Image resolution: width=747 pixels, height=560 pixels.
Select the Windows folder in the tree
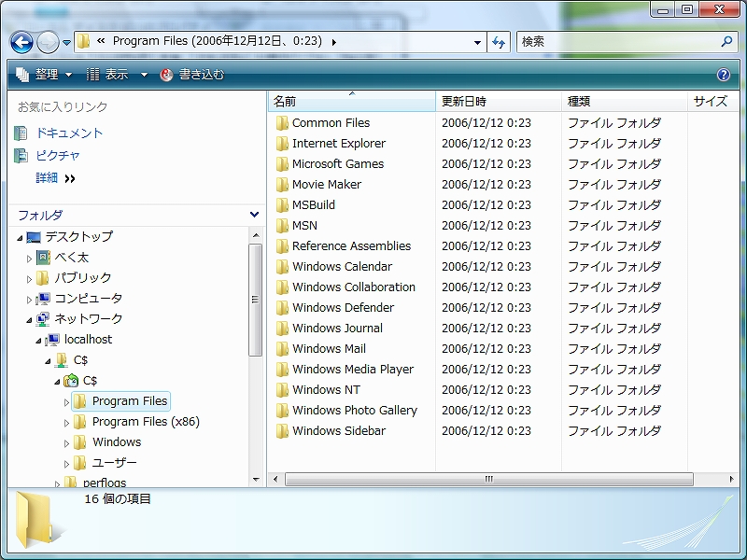(117, 442)
